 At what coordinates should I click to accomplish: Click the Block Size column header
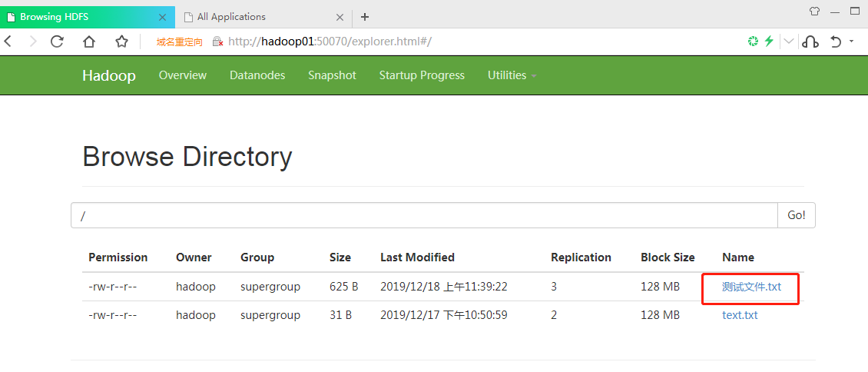668,257
